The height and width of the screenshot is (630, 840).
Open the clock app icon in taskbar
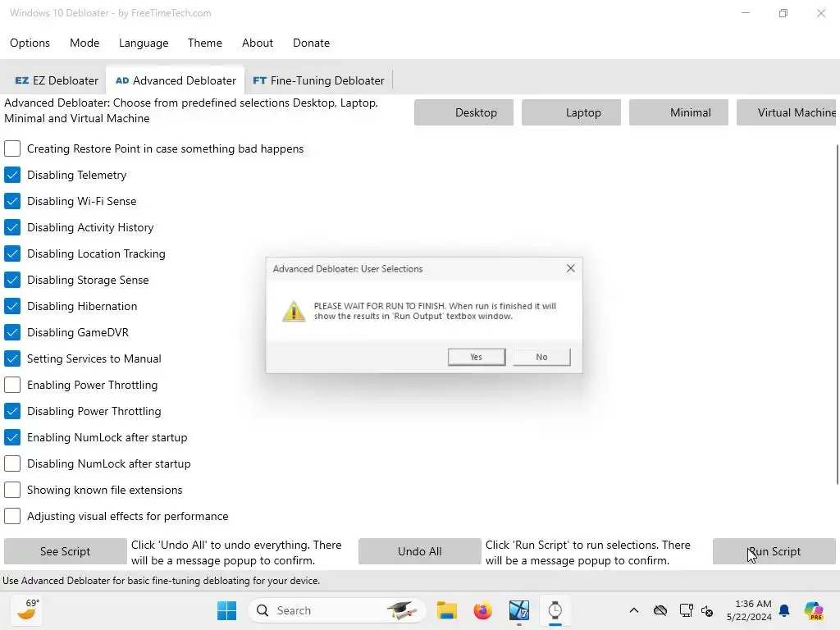(555, 610)
